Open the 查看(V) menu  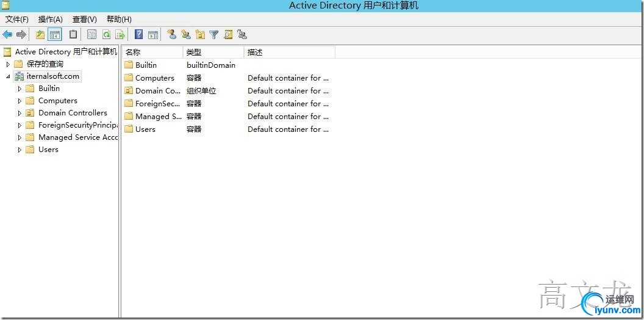click(85, 20)
